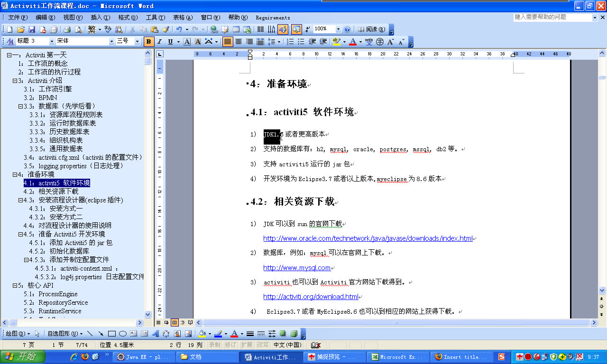Click the bulleted list icon

301,42
